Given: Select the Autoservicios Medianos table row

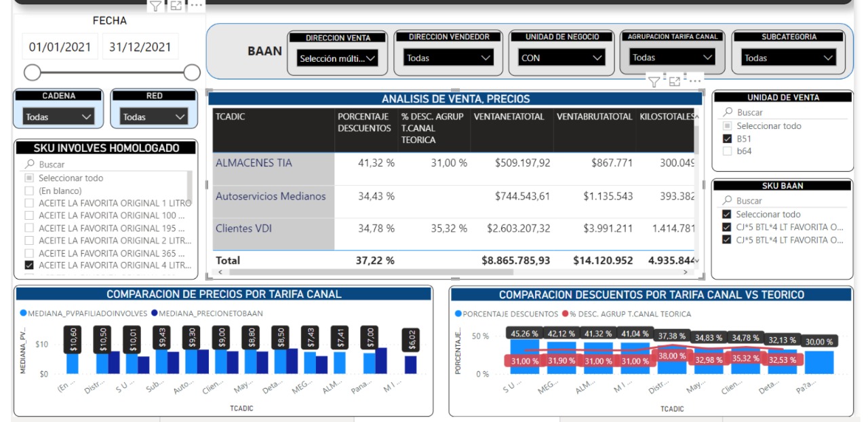Looking at the screenshot, I should coord(454,202).
